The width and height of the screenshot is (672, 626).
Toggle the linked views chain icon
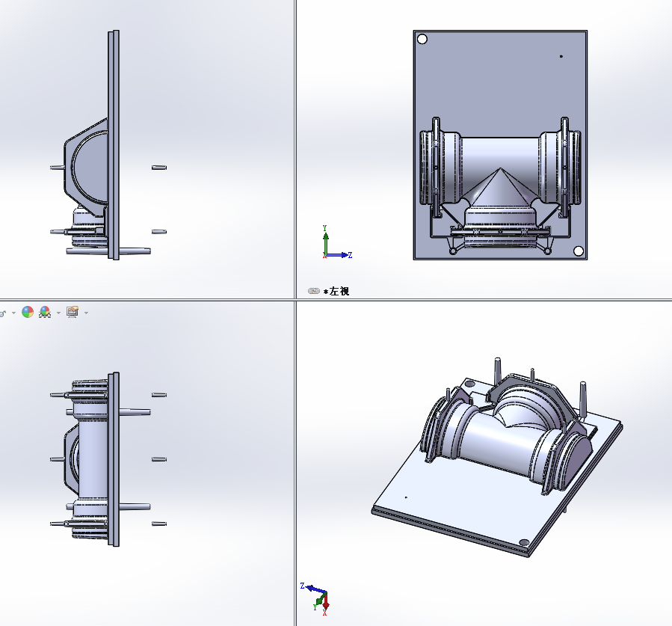pyautogui.click(x=313, y=291)
